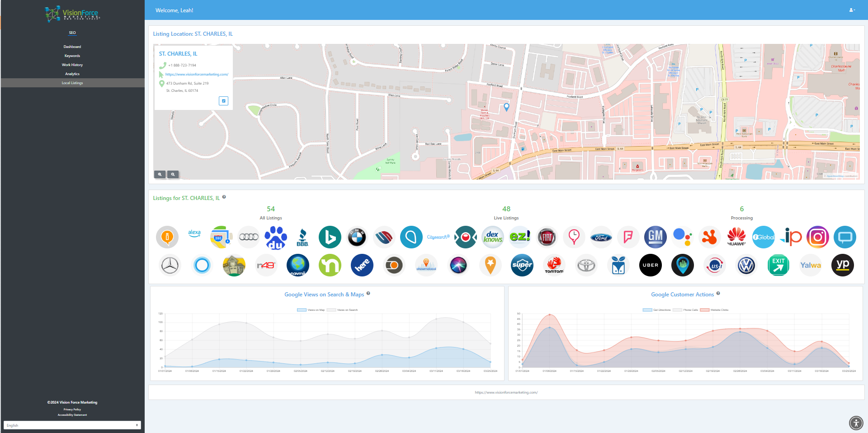Screen dimensions: 868x433
Task: Open the GM listing icon
Action: coord(656,237)
